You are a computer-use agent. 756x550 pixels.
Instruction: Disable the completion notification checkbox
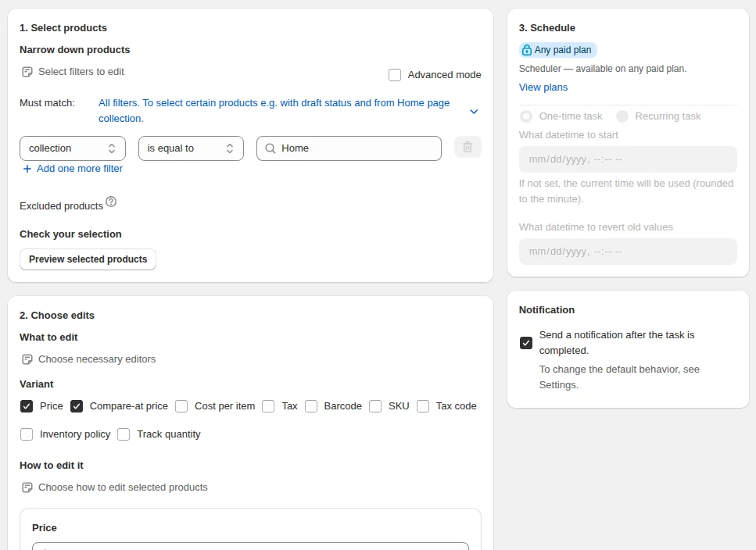(526, 343)
